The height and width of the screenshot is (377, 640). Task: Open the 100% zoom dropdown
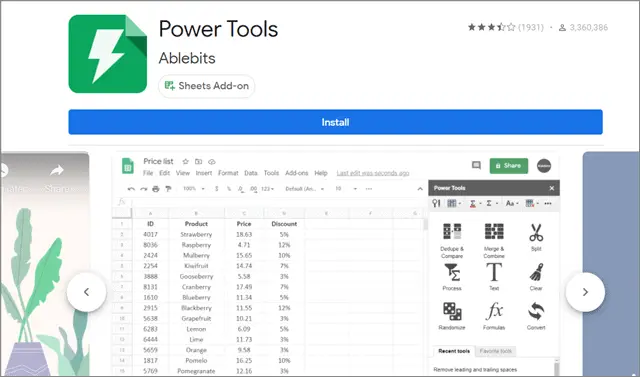pos(194,189)
